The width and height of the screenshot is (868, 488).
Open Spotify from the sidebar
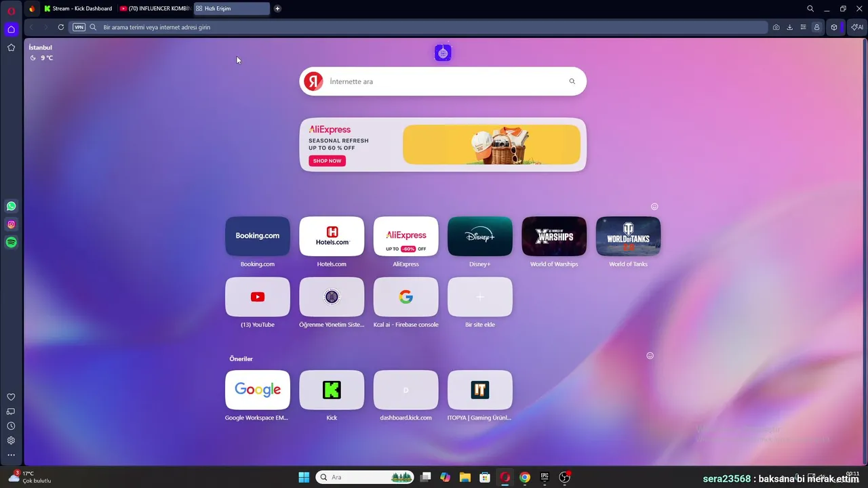click(11, 242)
